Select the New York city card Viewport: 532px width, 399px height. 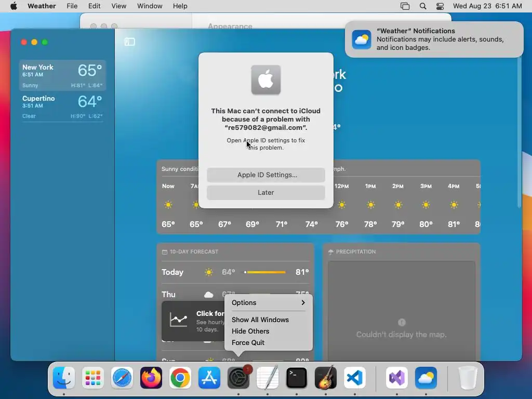[62, 75]
